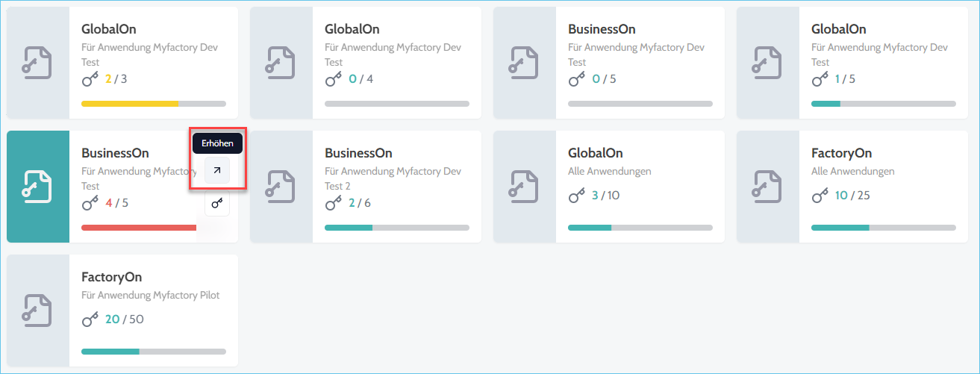Click the small key icon beside 2 / 3
The width and height of the screenshot is (980, 374).
90,78
